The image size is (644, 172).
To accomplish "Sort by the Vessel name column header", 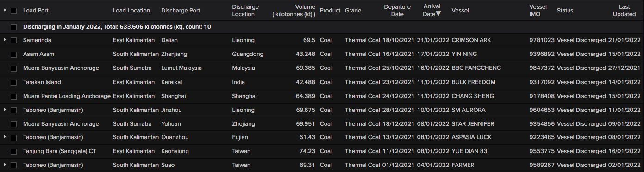I will tap(460, 11).
